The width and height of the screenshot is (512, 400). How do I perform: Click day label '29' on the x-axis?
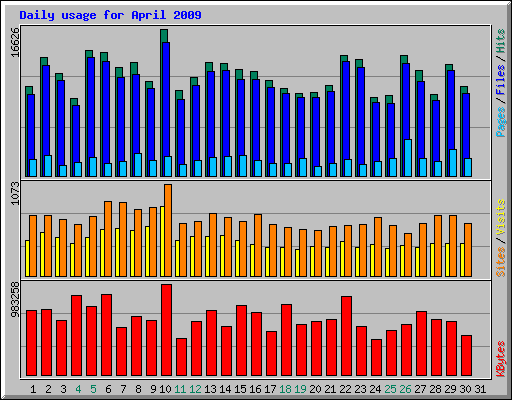(x=450, y=389)
